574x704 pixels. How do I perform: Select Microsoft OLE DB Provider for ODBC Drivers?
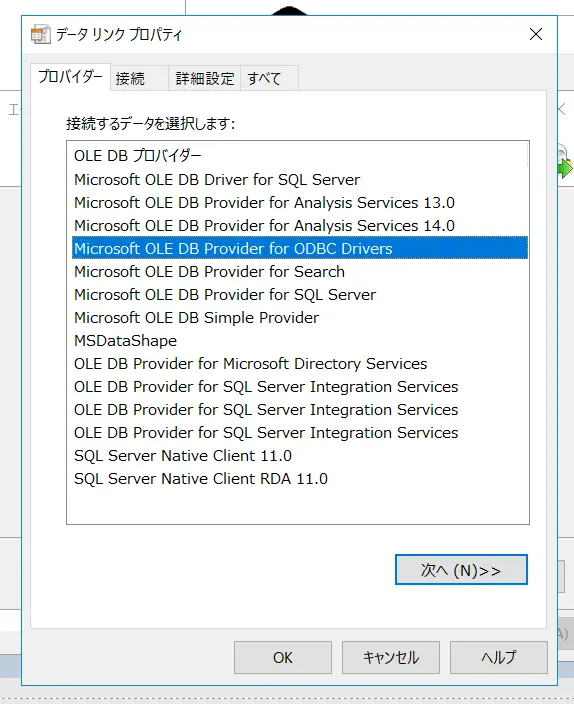pos(300,248)
